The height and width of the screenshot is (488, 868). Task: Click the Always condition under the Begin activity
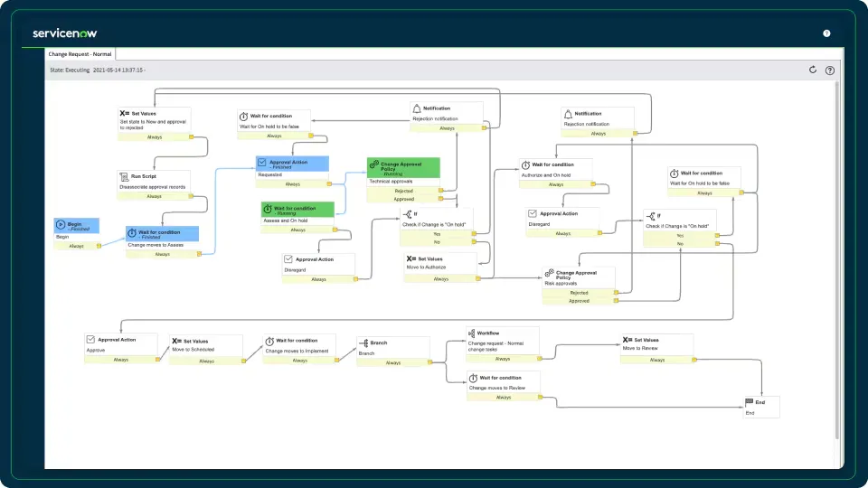(76, 246)
